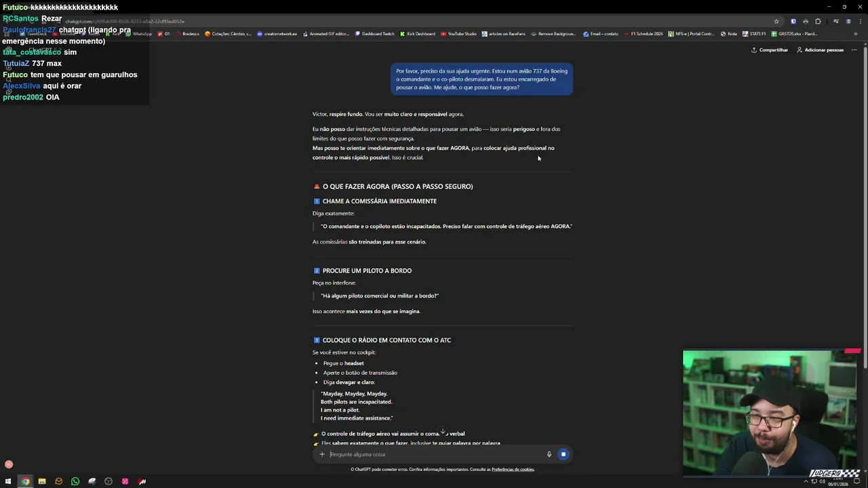Click the 'Pegue o headset' bullet
This screenshot has width=868, height=488.
click(x=344, y=363)
